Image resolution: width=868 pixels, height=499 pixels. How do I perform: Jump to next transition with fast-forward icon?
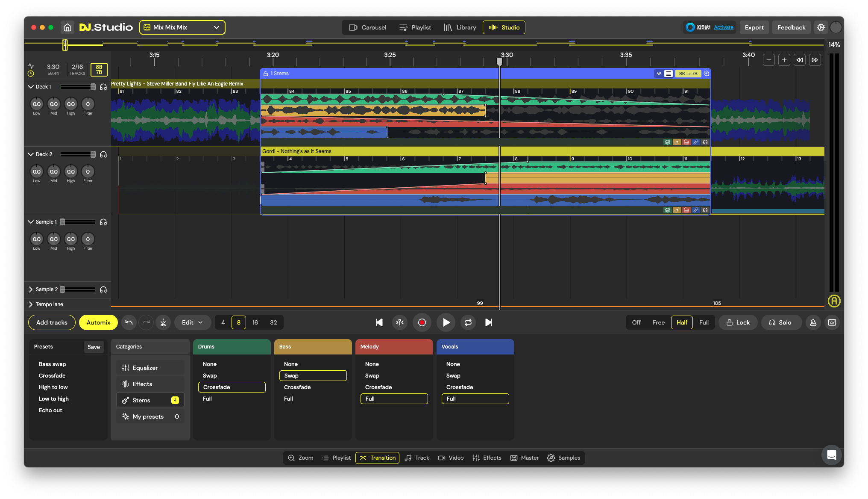pos(815,60)
